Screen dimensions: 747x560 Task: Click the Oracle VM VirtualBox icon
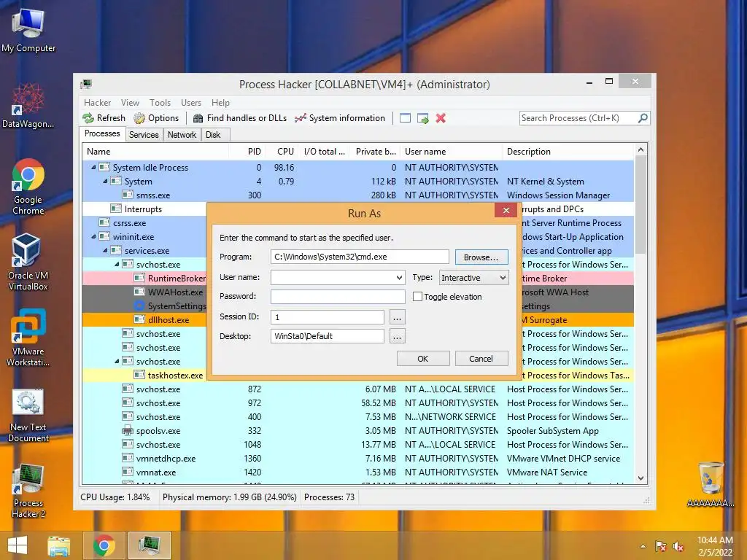coord(28,262)
